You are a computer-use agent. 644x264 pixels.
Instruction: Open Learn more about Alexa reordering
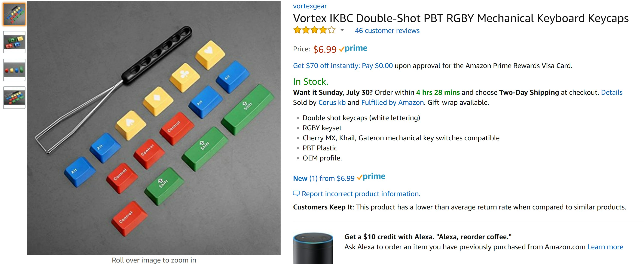(605, 247)
